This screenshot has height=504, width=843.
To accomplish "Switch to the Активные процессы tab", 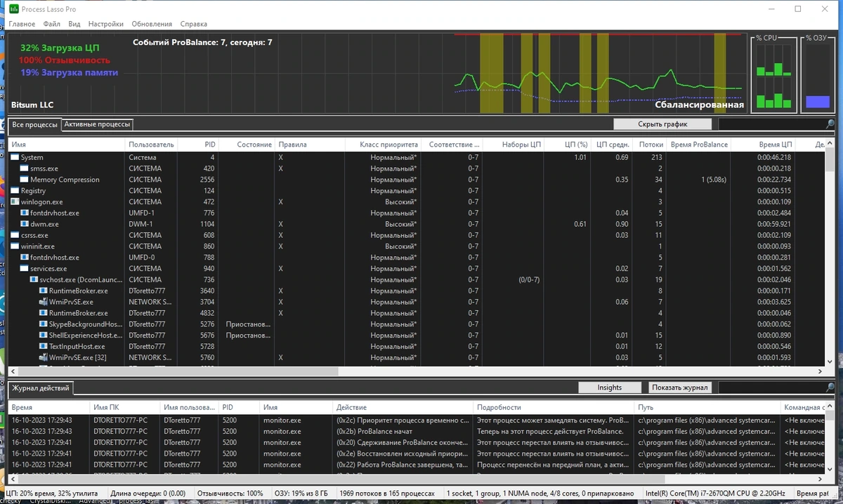I will (97, 124).
